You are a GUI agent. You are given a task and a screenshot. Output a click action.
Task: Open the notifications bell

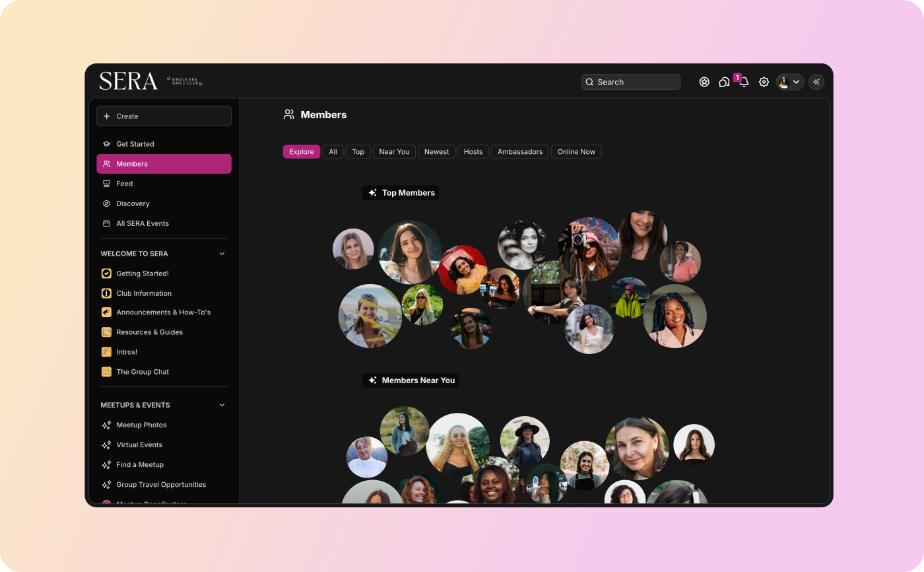pos(744,82)
